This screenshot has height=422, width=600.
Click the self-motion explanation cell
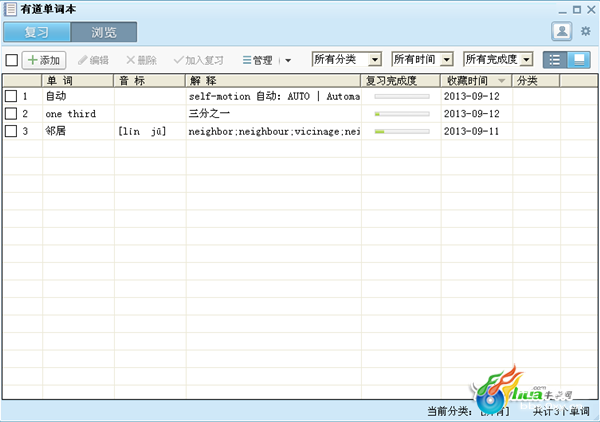274,96
